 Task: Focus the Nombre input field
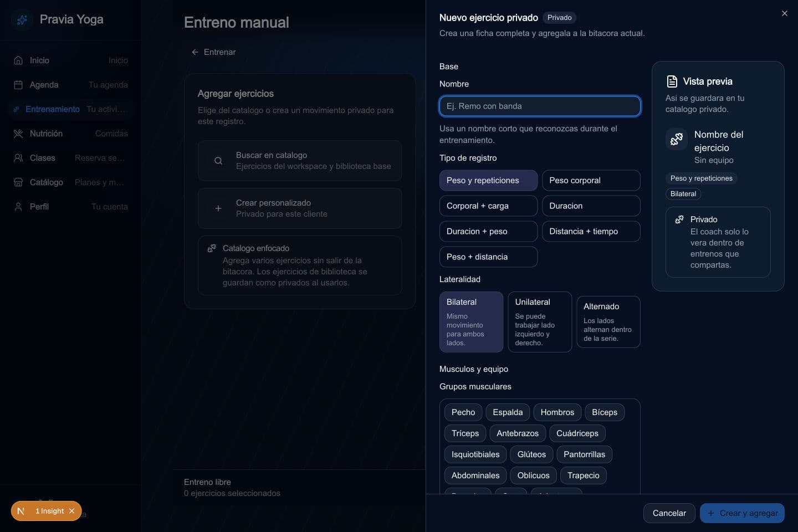click(x=540, y=106)
